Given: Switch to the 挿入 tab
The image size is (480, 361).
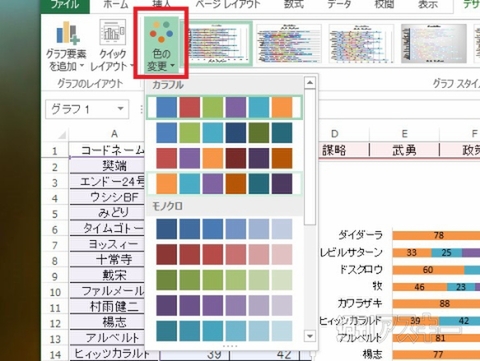Looking at the screenshot, I should 162,4.
